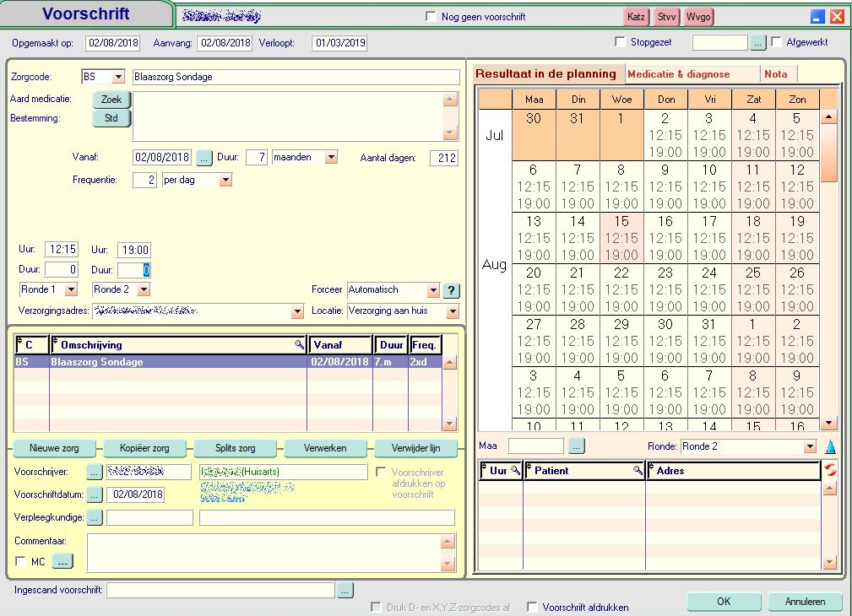The height and width of the screenshot is (616, 852).
Task: Open the Voorschrijver lookup button
Action: tap(94, 472)
